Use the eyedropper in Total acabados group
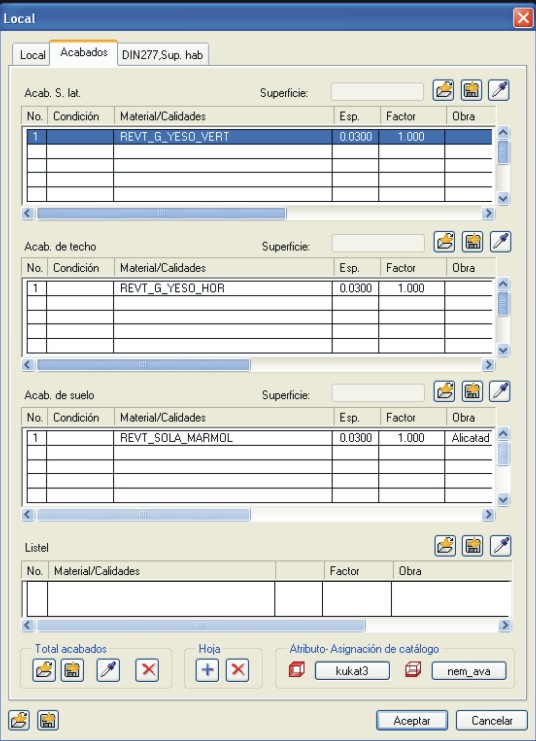Viewport: 536px width, 741px height. click(x=108, y=670)
